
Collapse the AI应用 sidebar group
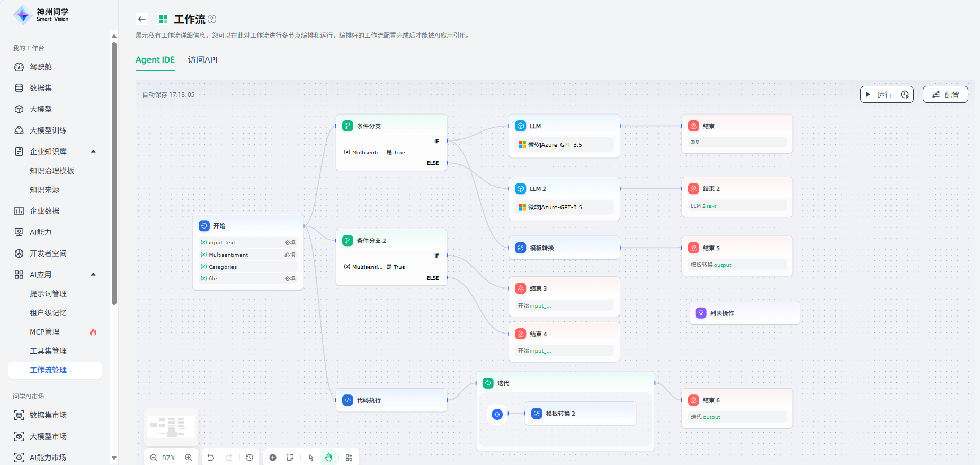pyautogui.click(x=93, y=275)
